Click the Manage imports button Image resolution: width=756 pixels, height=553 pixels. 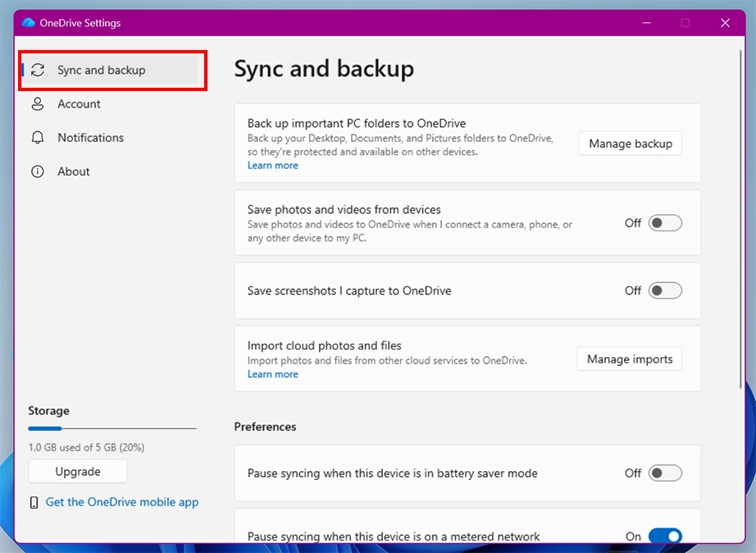click(629, 359)
